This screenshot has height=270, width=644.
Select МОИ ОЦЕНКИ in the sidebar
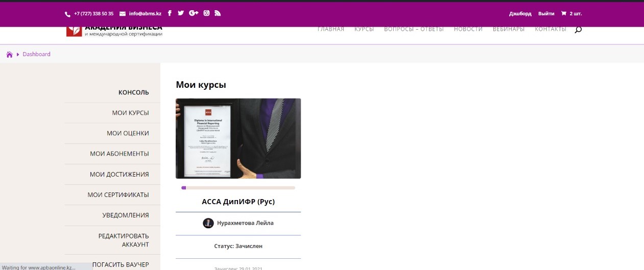coord(128,133)
